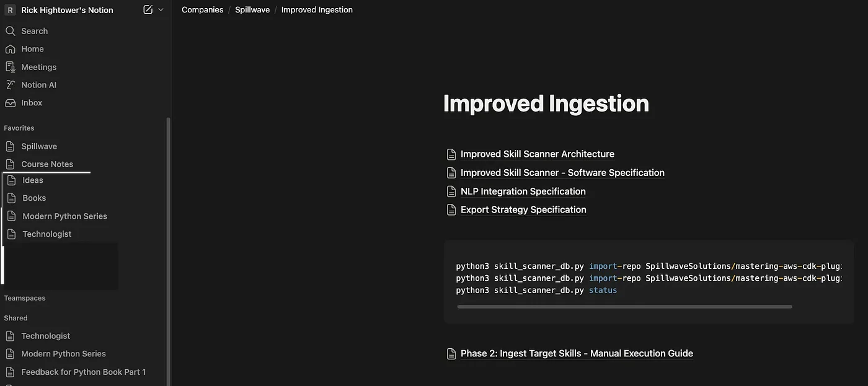Click the page icon beside NLP Integration Specification
This screenshot has height=386, width=868.
pos(451,191)
